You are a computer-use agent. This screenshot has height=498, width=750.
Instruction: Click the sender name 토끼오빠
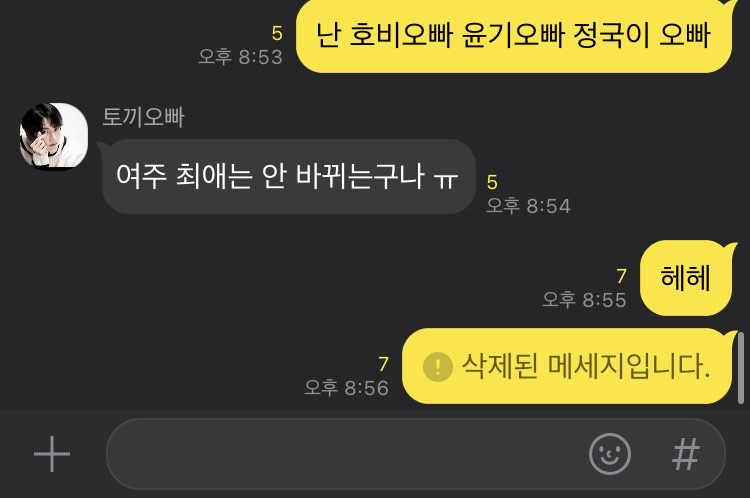coord(143,117)
